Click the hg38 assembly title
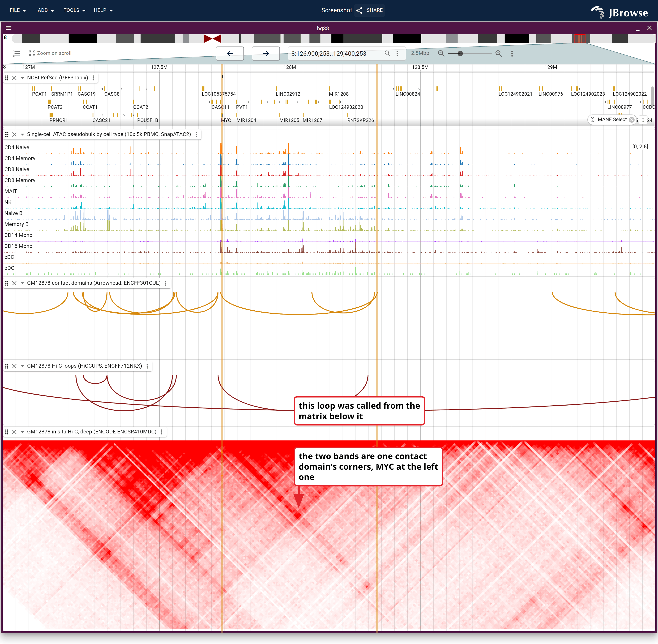658x644 pixels. [x=323, y=29]
